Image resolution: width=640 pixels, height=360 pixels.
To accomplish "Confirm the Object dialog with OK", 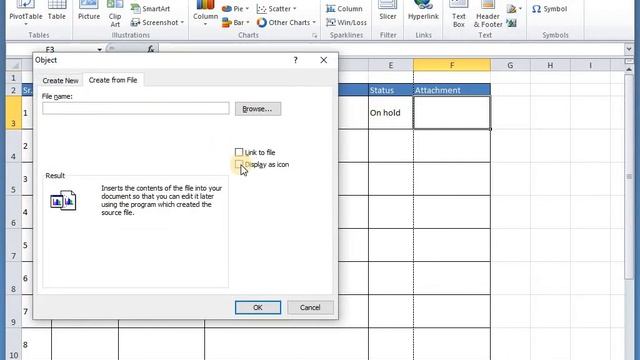I will (258, 307).
